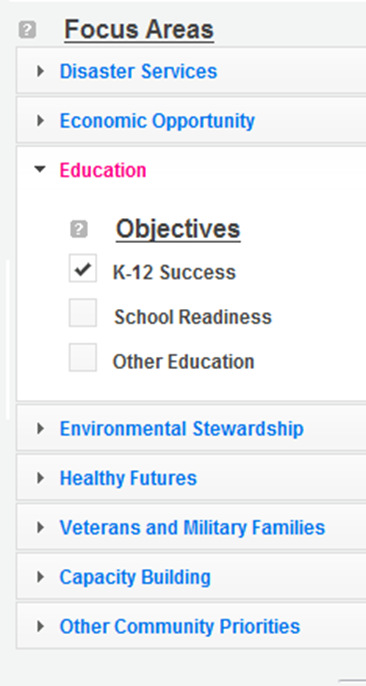Expand Healthy Futures arrow
The height and width of the screenshot is (686, 366).
point(41,478)
